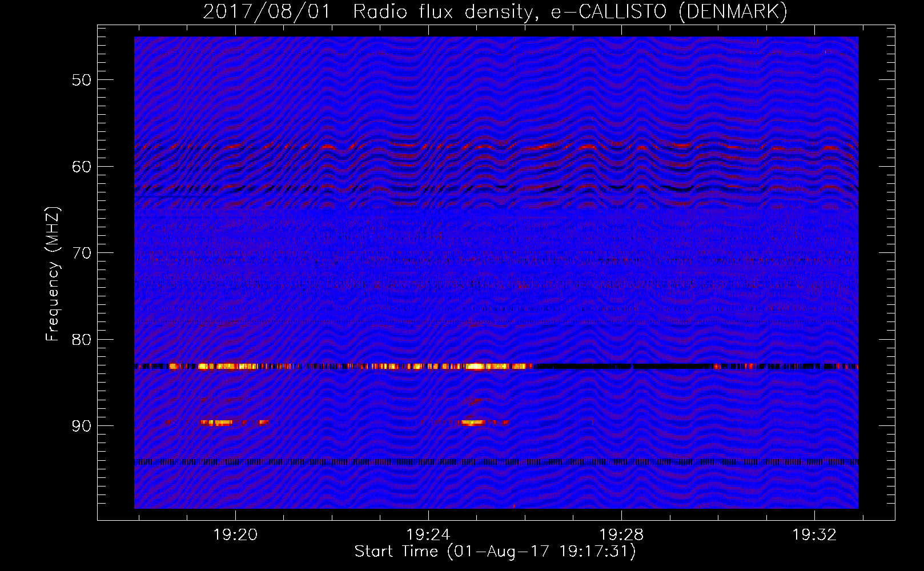Click the 19:20 time tick label
The width and height of the screenshot is (924, 571).
[x=235, y=535]
